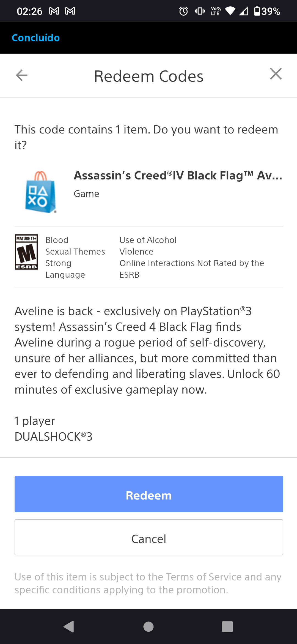This screenshot has width=297, height=644.
Task: Tap the first Gmail notification icon
Action: pos(54,11)
